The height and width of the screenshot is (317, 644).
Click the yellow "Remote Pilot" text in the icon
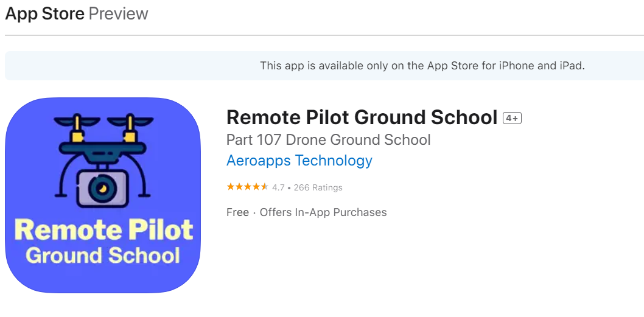click(103, 230)
